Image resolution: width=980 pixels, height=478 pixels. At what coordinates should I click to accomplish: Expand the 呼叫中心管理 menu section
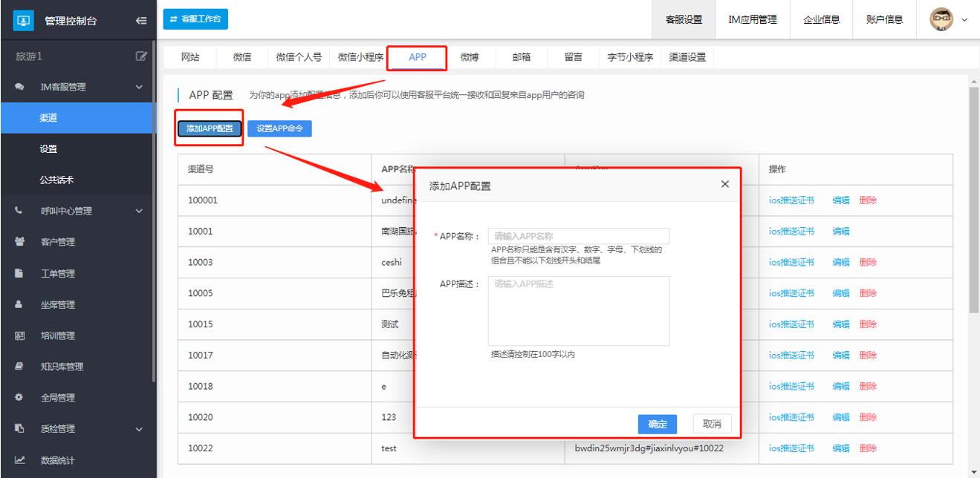(138, 211)
